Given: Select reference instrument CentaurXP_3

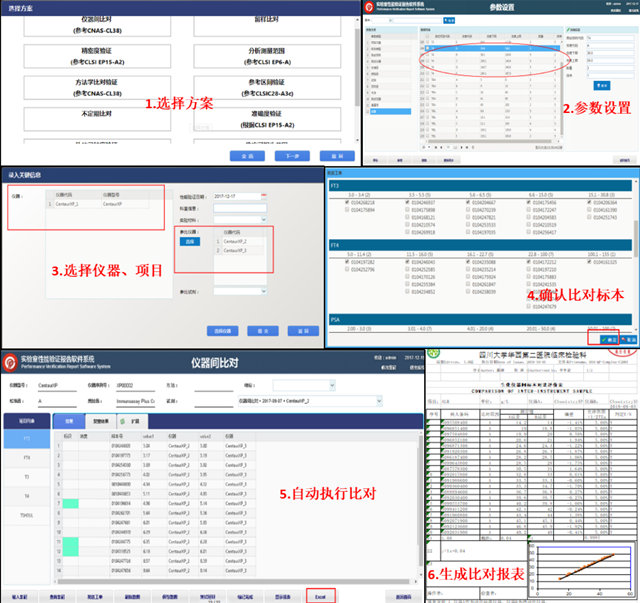Looking at the screenshot, I should 239,250.
